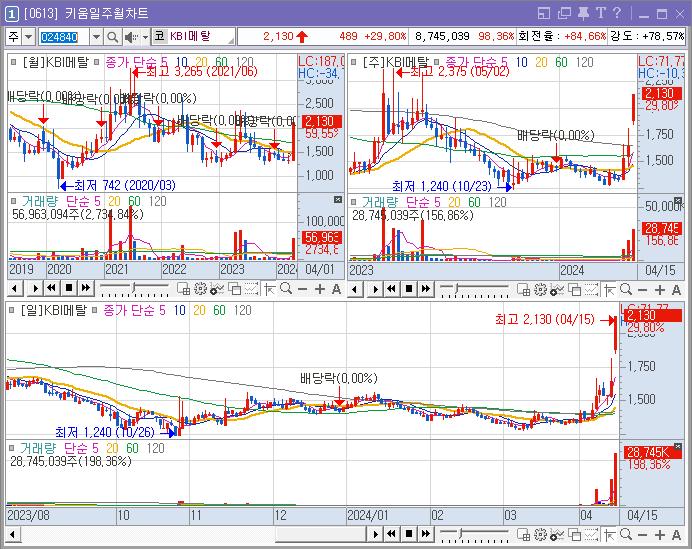Open settings gear in weekly chart toolbar

click(x=541, y=290)
